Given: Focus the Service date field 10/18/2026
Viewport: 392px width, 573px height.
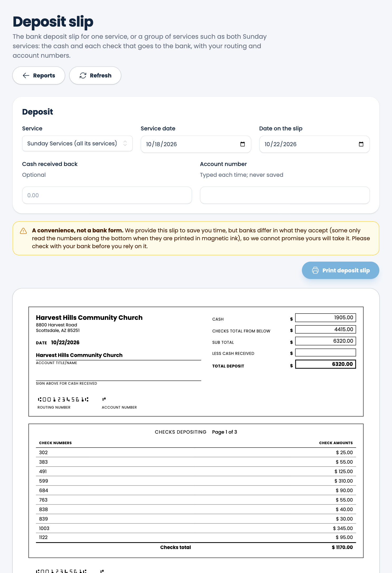Looking at the screenshot, I should 196,144.
